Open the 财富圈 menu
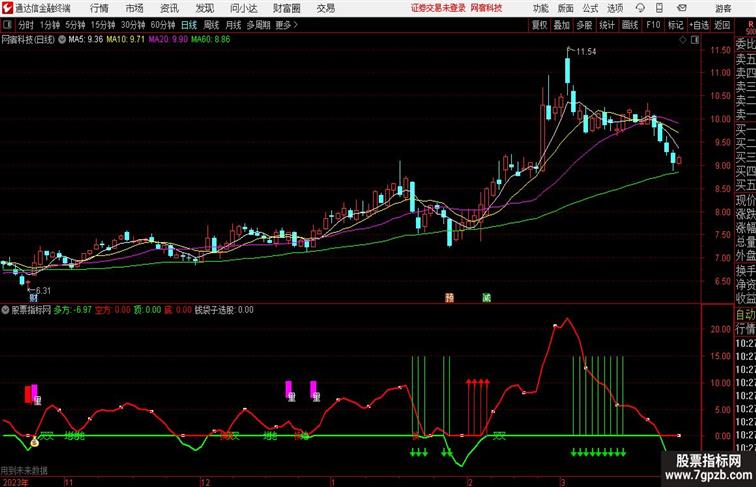The height and width of the screenshot is (487, 756). pyautogui.click(x=286, y=8)
